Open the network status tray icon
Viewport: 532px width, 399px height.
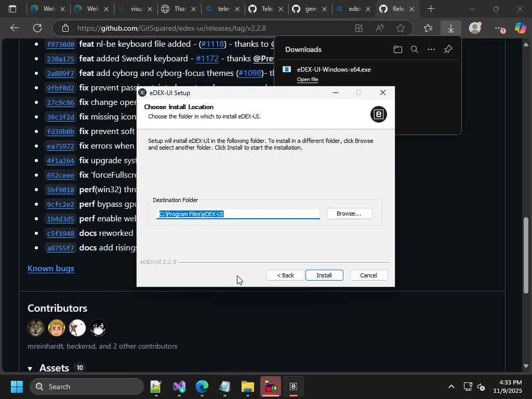[468, 387]
